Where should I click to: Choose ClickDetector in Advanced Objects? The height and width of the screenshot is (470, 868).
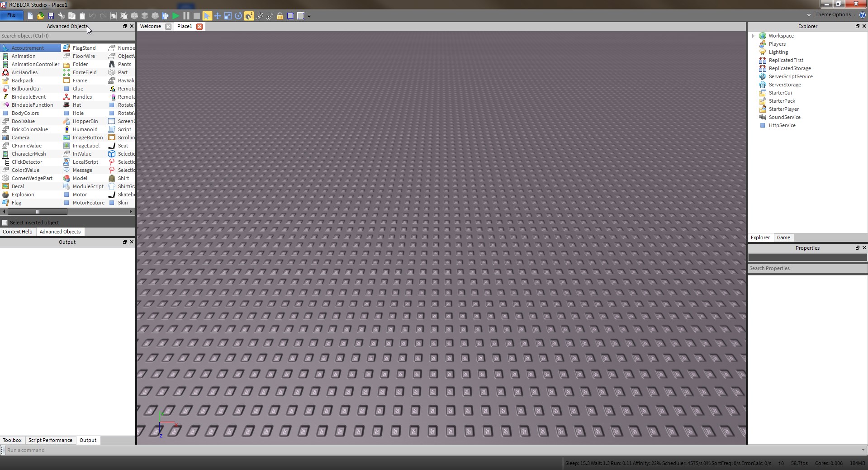[x=27, y=162]
